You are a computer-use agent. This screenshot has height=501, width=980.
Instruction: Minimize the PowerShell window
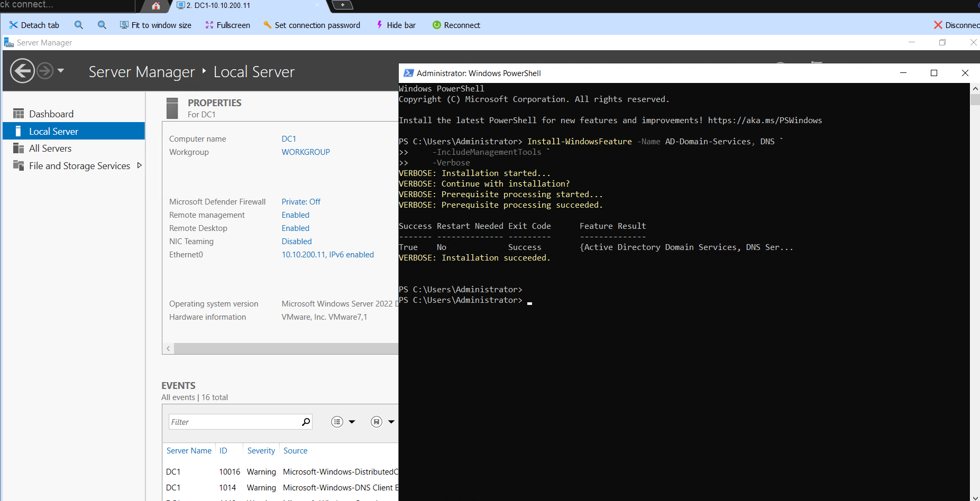tap(903, 73)
